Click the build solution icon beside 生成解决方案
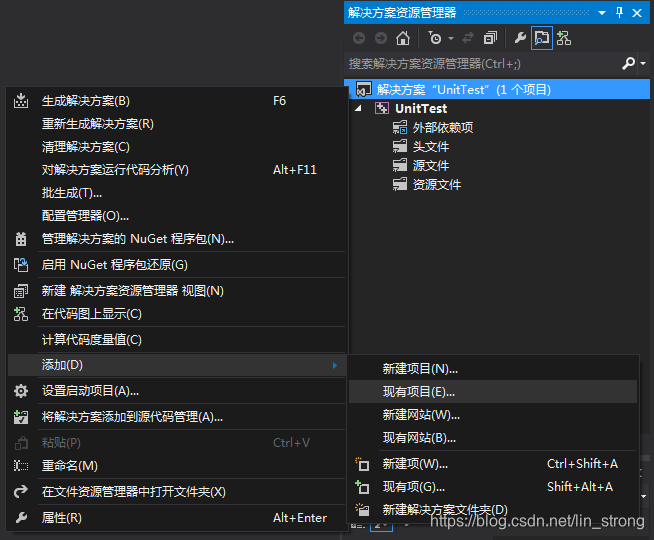Viewport: 654px width, 540px height. [21, 100]
